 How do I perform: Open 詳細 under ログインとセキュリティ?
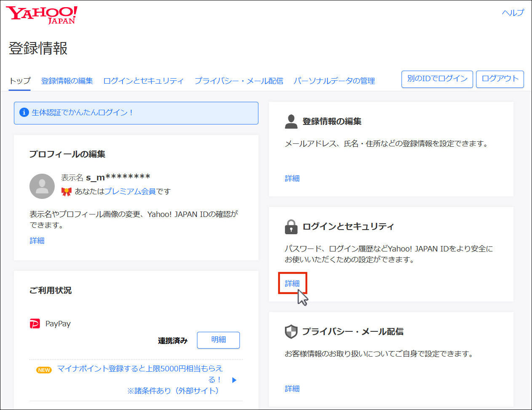(292, 283)
